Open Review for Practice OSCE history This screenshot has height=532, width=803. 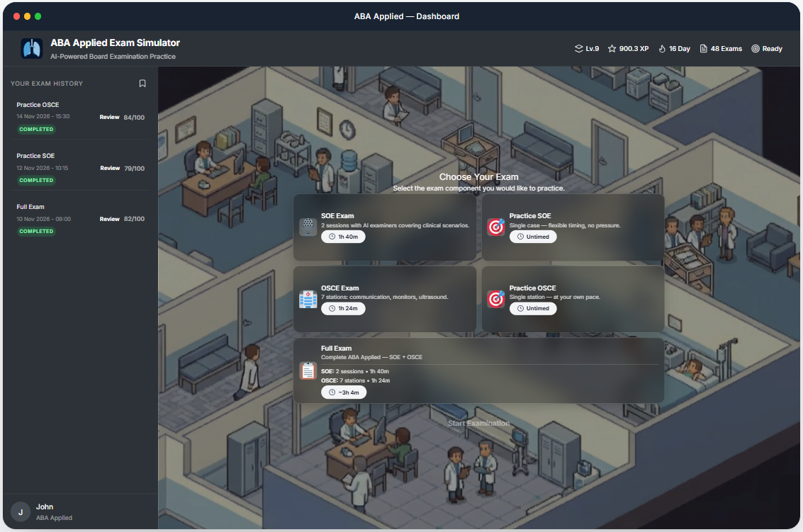click(109, 118)
